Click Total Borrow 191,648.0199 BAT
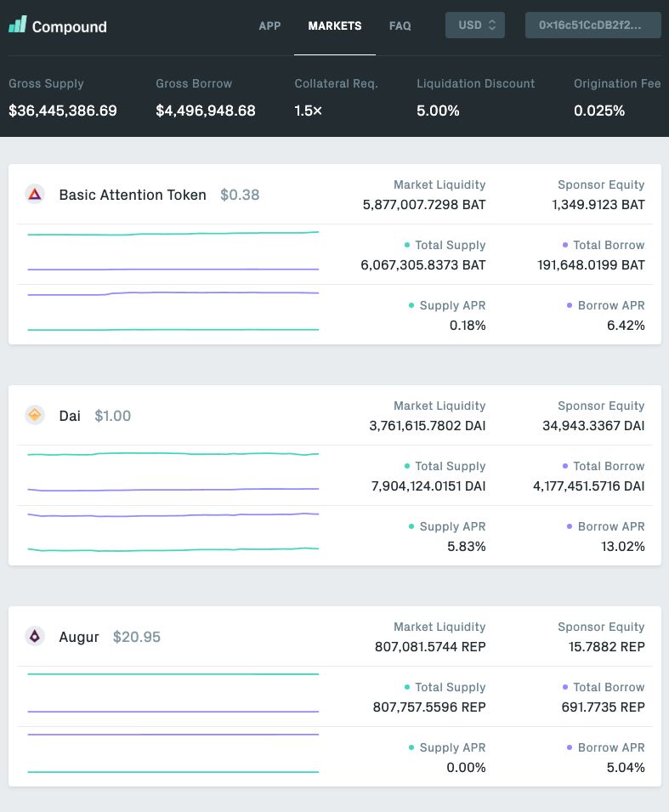The image size is (669, 812). [591, 265]
